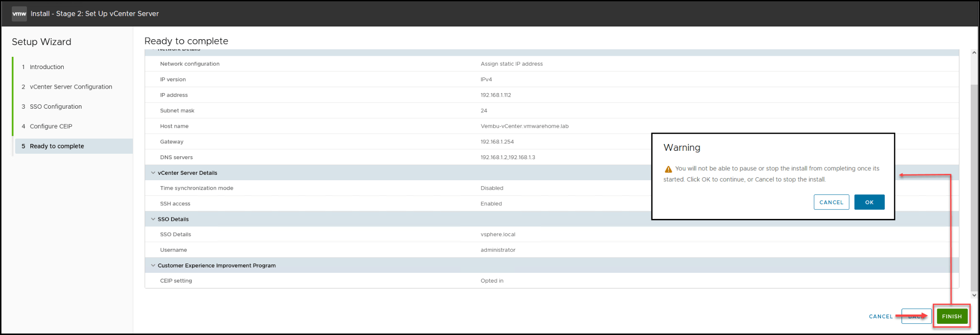Open the vCenter Server Configuration step

71,87
